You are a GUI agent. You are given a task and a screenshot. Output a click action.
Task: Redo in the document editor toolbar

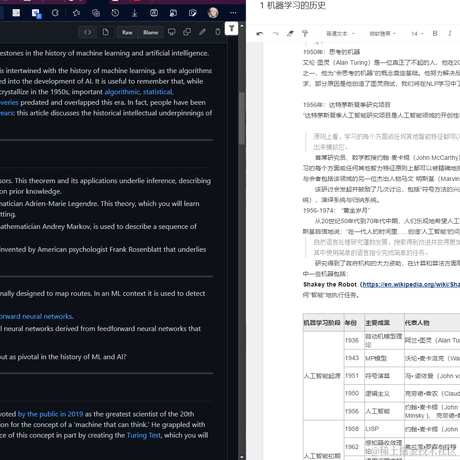275,33
